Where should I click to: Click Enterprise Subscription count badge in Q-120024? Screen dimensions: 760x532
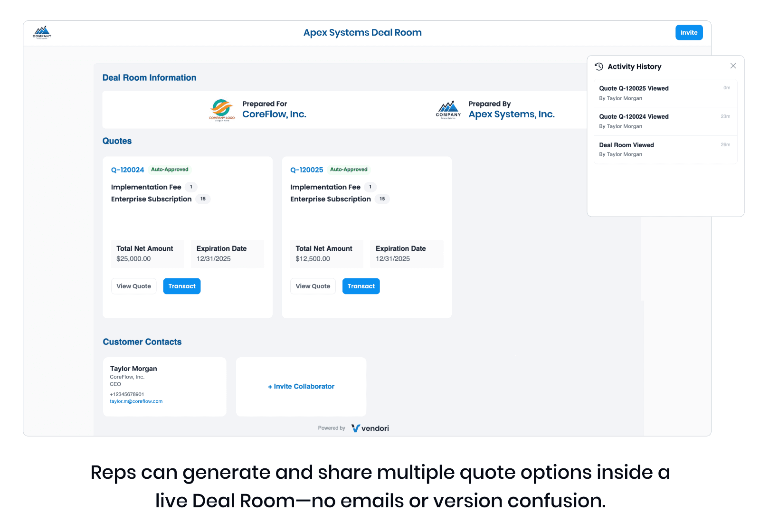203,199
